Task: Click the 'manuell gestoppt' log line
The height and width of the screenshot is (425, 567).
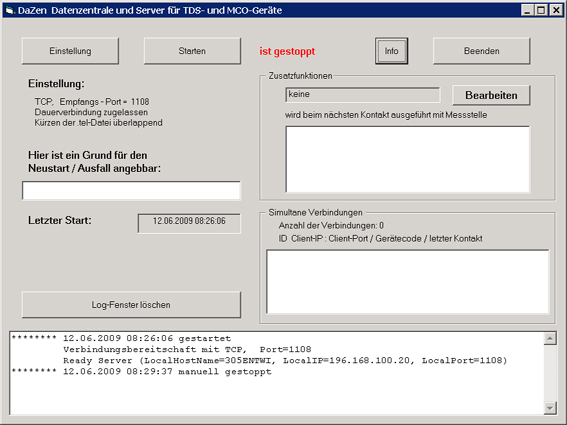Action: tap(142, 371)
